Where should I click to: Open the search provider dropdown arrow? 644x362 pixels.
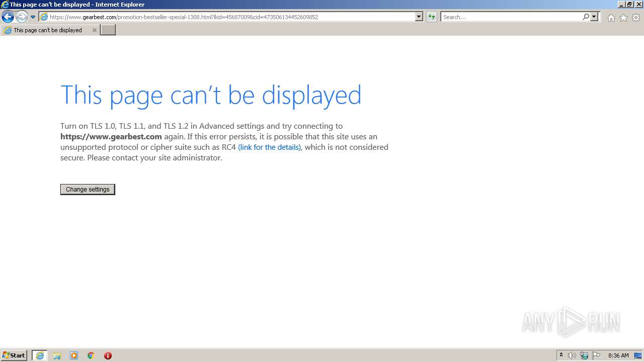click(594, 17)
